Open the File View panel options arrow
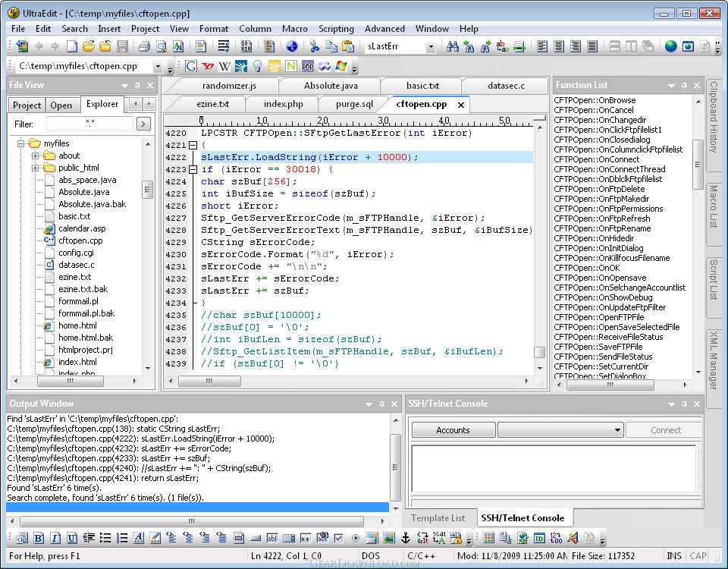The image size is (728, 569). [124, 86]
